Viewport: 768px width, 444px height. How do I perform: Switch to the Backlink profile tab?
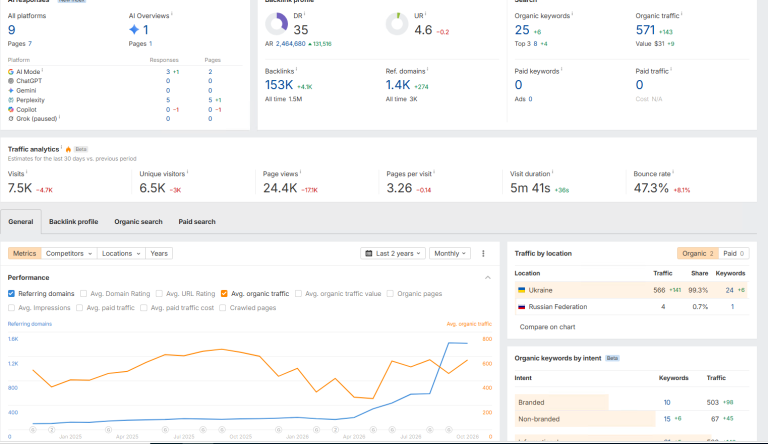point(73,222)
